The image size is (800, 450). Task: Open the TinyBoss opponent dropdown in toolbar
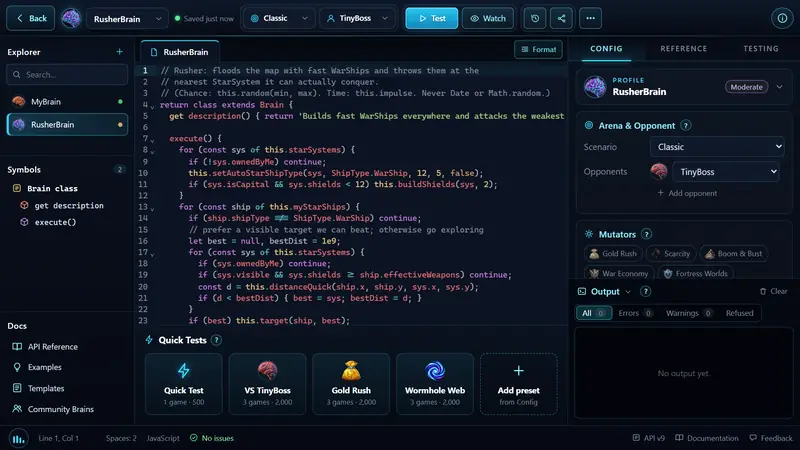(x=357, y=18)
